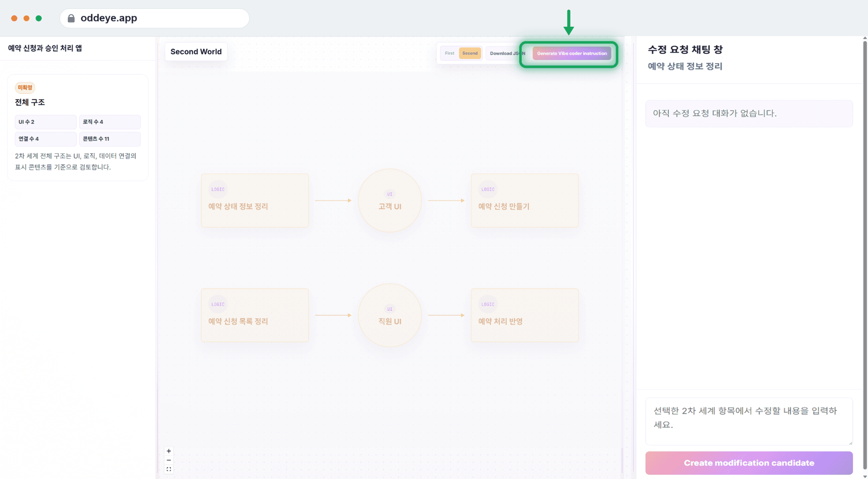This screenshot has width=868, height=479.
Task: Click LOGIC badge on 예약 처리 반영 node
Action: coord(488,304)
